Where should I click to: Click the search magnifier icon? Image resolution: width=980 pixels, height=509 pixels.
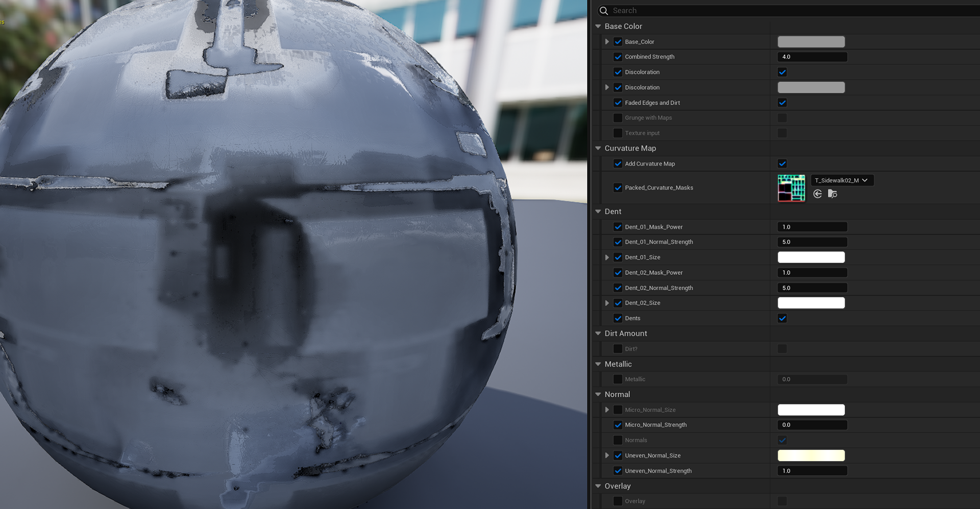click(x=604, y=11)
